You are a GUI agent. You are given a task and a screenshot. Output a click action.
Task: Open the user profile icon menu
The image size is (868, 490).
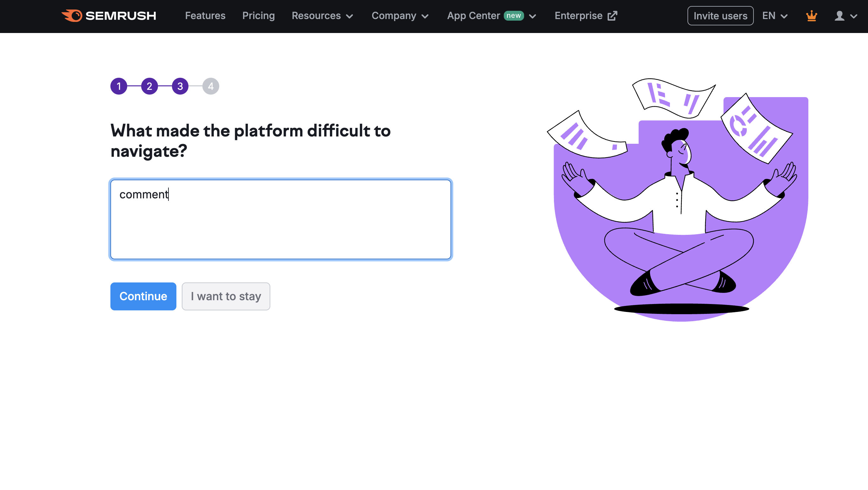coord(845,16)
